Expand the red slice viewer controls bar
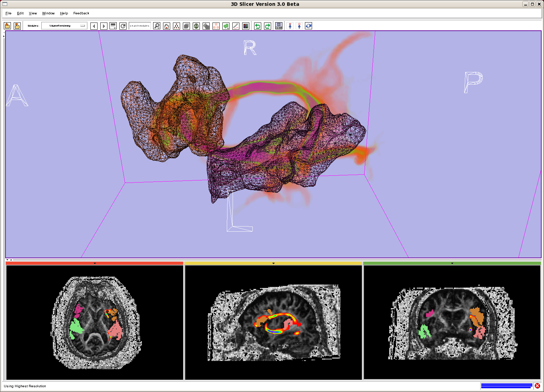 click(94, 263)
